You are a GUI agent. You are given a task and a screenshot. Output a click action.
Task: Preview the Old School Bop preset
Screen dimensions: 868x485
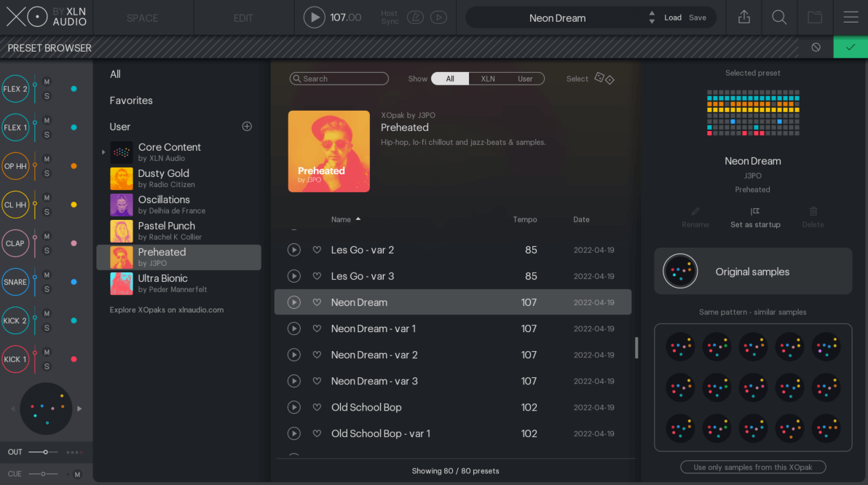pyautogui.click(x=294, y=407)
